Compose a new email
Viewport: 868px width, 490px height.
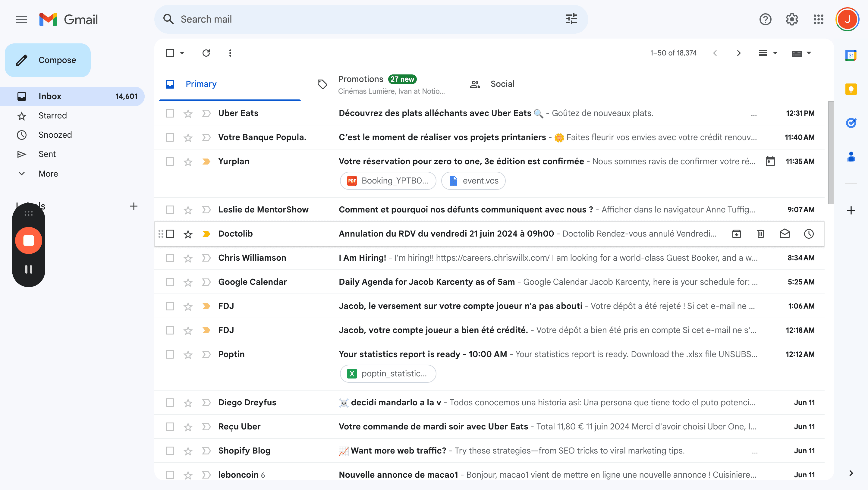click(x=48, y=60)
